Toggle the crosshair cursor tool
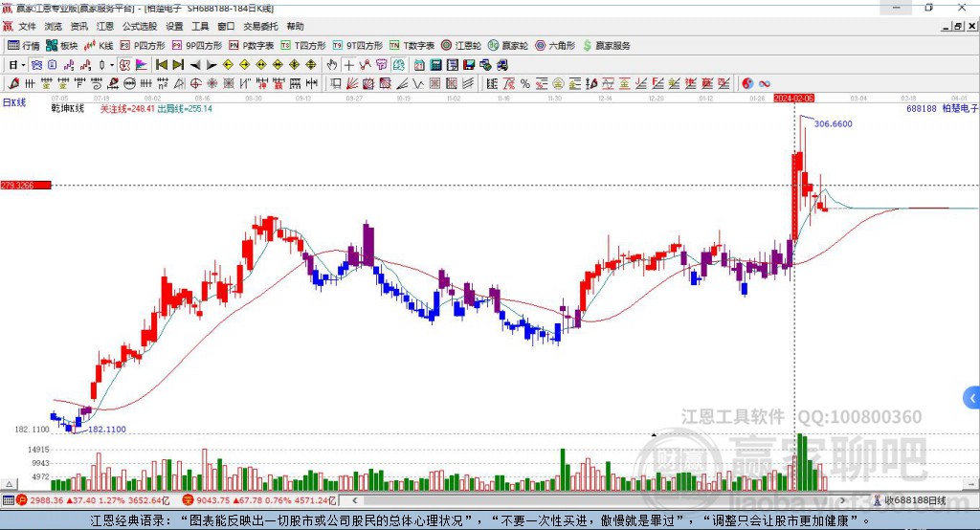Image resolution: width=980 pixels, height=530 pixels. click(x=348, y=65)
